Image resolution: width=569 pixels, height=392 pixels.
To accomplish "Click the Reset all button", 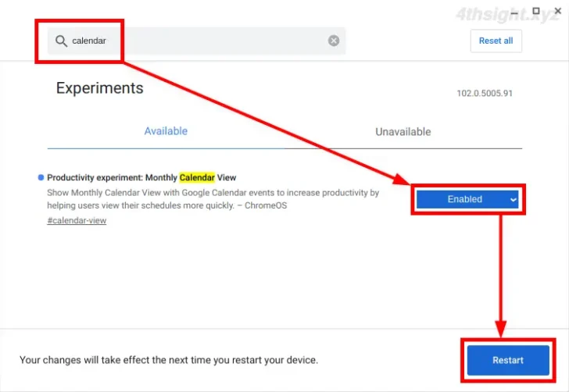I will click(x=496, y=41).
